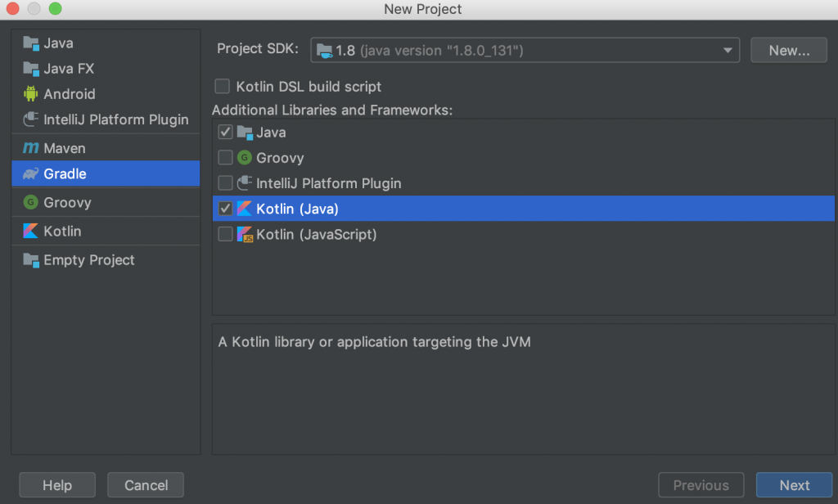The width and height of the screenshot is (838, 504).
Task: Choose the Java project type
Action: pyautogui.click(x=58, y=43)
